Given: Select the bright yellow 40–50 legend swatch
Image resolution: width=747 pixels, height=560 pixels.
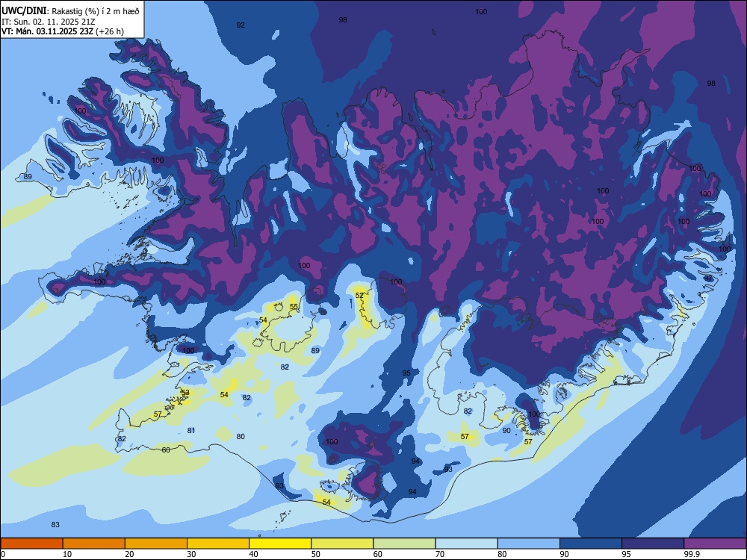Looking at the screenshot, I should pyautogui.click(x=280, y=544).
